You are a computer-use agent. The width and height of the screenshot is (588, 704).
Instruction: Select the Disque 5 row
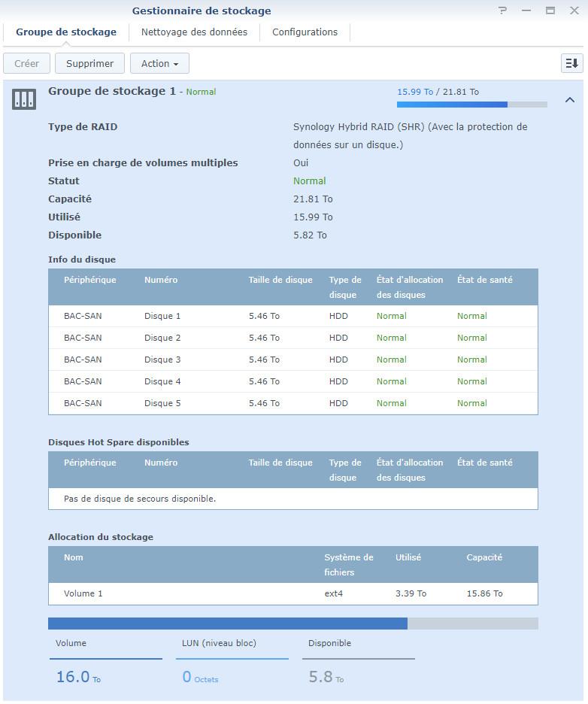click(292, 403)
